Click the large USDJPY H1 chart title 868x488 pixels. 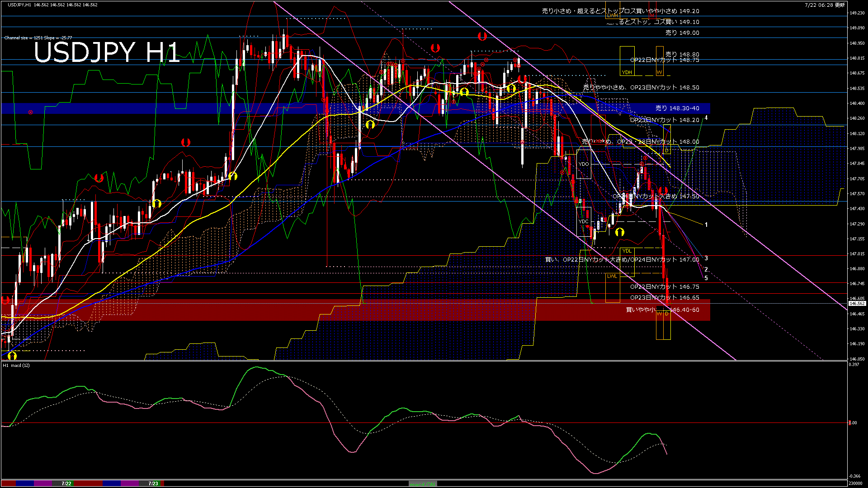coord(107,52)
